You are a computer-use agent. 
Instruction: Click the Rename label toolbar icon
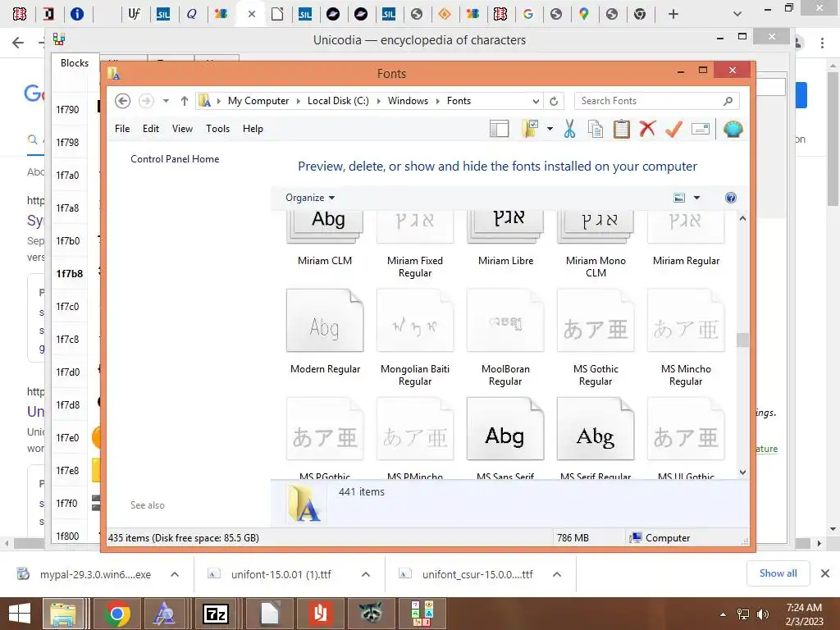[x=701, y=129]
